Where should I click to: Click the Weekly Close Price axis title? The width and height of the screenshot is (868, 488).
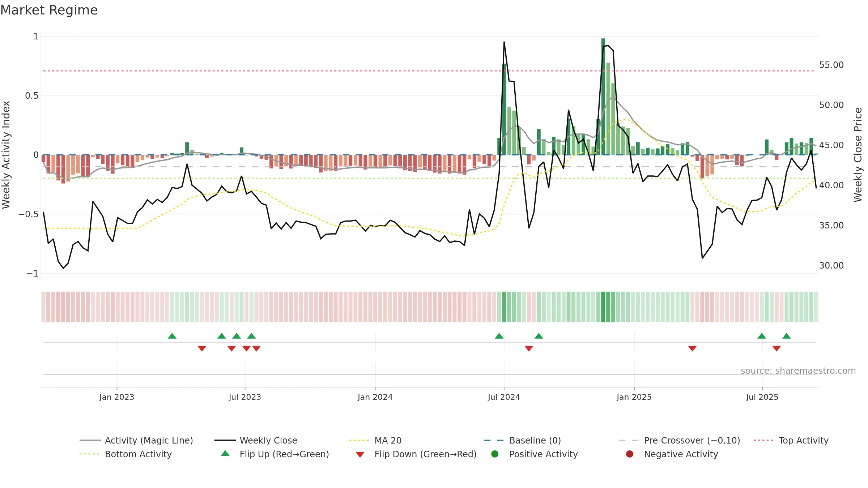(858, 155)
